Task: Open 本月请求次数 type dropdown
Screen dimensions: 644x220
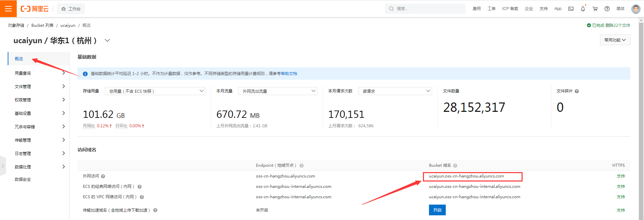Action: [x=395, y=91]
